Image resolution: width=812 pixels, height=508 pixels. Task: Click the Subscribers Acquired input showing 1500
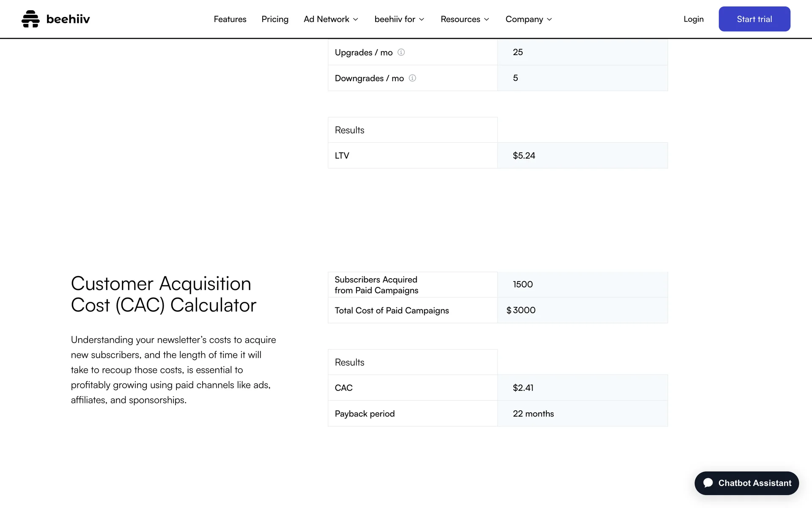[x=582, y=284]
